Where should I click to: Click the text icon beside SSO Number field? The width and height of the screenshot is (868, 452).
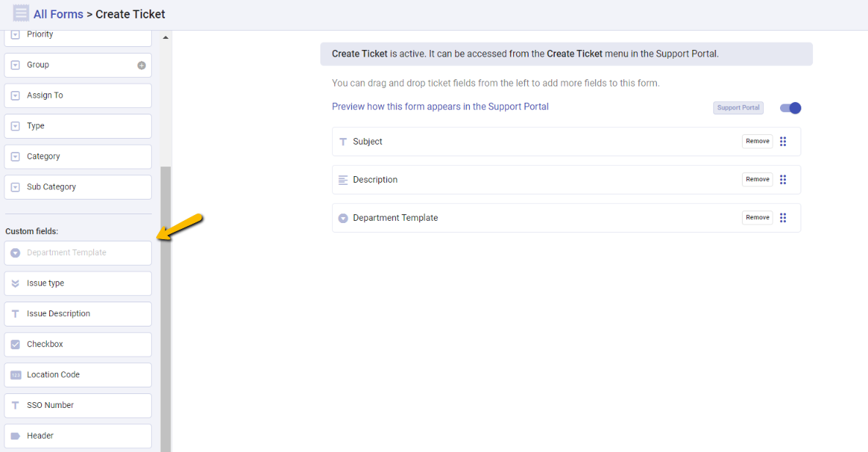click(x=16, y=405)
